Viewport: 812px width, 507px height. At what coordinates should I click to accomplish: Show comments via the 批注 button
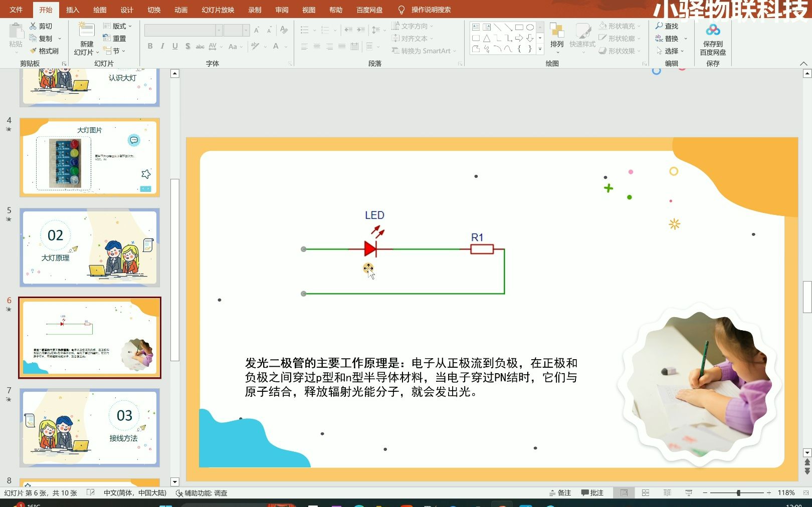593,492
